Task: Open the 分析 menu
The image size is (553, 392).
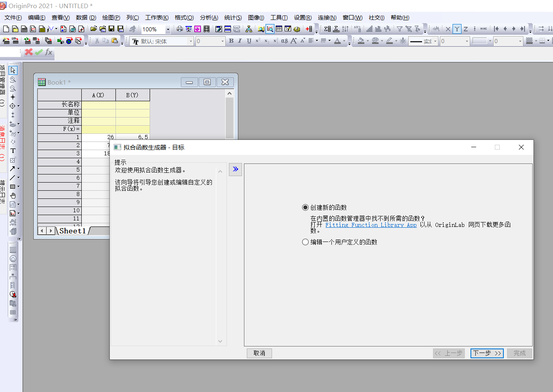Action: pos(209,17)
